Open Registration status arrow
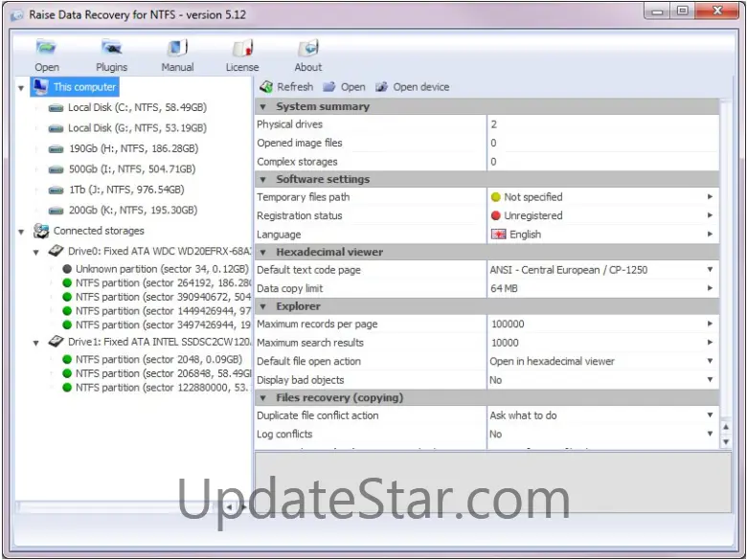747x560 pixels. (x=710, y=215)
